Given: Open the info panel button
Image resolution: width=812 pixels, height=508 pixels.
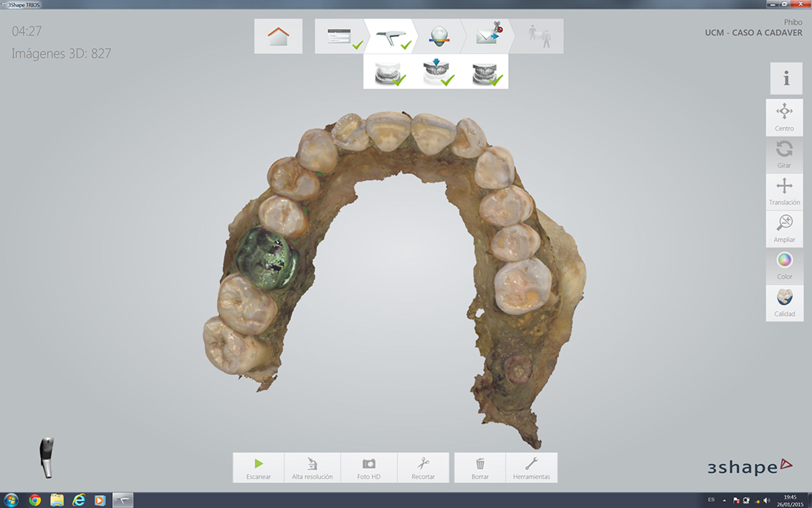Looking at the screenshot, I should click(x=786, y=78).
